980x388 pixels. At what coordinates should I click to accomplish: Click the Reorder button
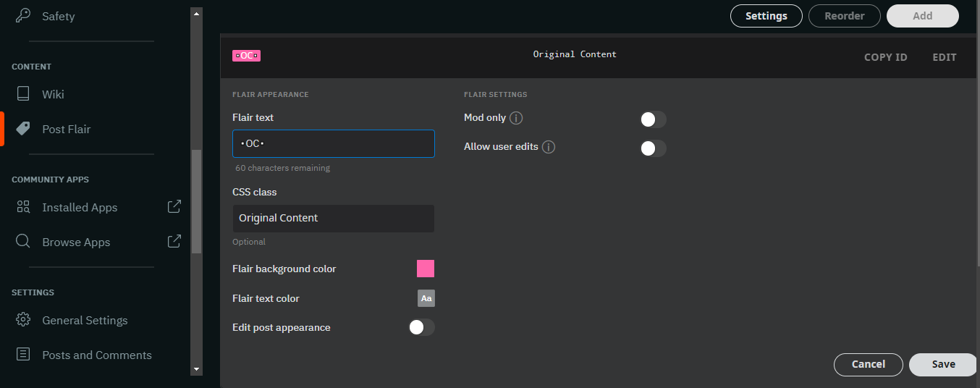click(x=845, y=16)
